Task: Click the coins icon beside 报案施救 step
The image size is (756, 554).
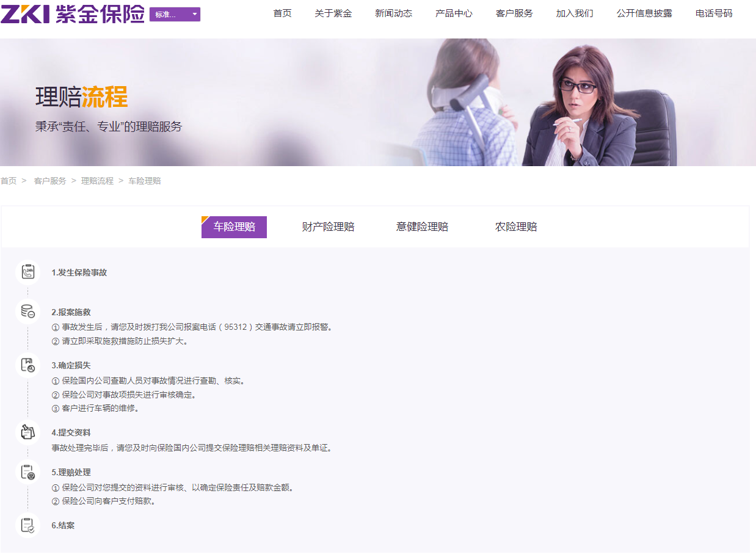Action: pyautogui.click(x=27, y=312)
